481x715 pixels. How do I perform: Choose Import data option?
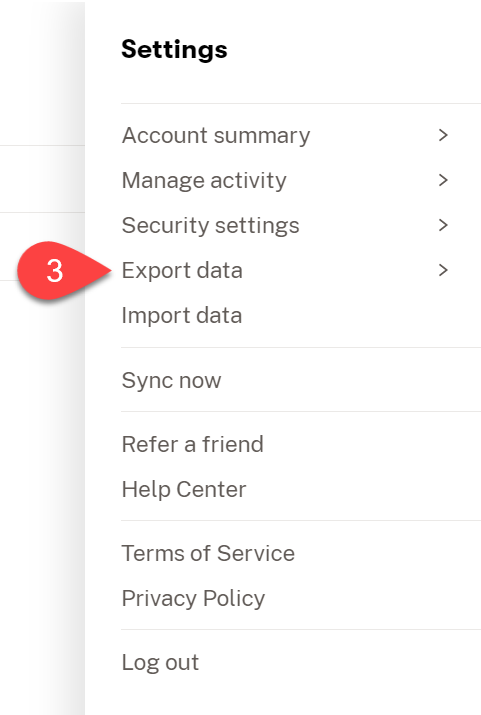click(182, 316)
